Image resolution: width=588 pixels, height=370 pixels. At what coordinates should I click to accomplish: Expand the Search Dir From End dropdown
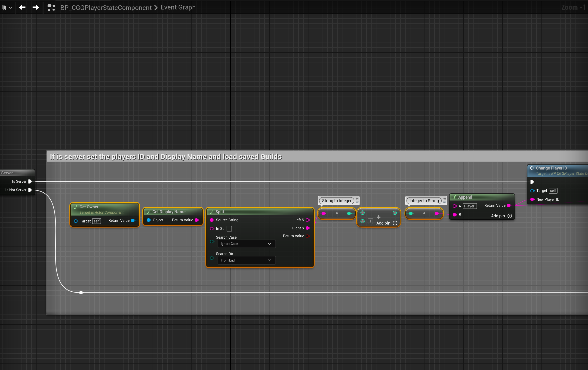[246, 260]
